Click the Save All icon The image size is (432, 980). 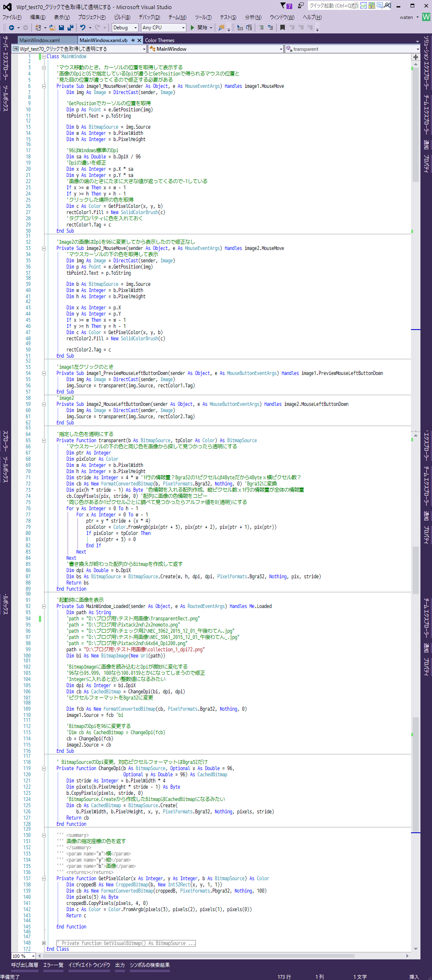70,28
